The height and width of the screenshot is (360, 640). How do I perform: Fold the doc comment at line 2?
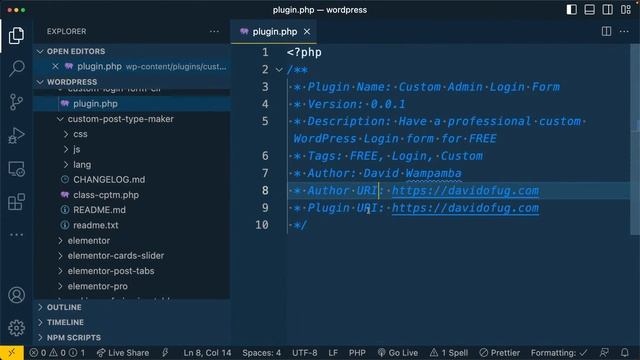tap(279, 70)
